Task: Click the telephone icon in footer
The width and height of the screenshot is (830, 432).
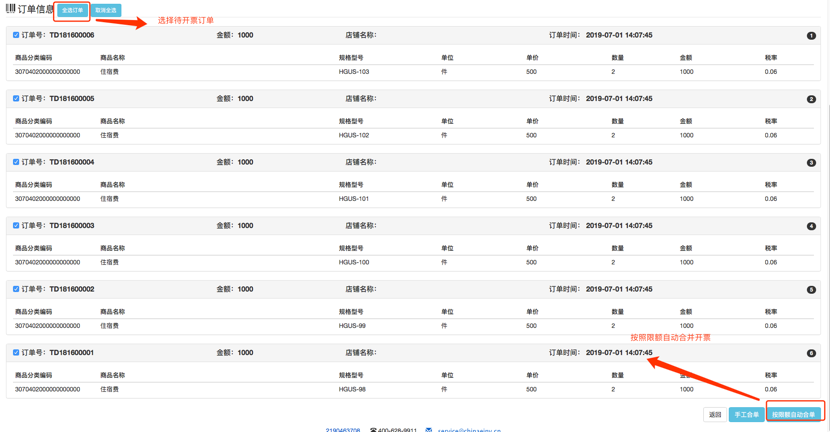Action: tap(373, 430)
